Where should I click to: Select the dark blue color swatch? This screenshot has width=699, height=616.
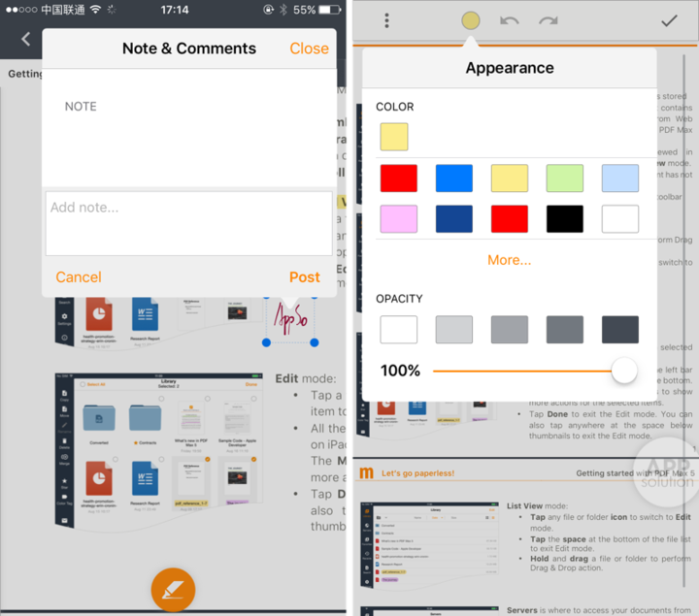click(x=454, y=219)
